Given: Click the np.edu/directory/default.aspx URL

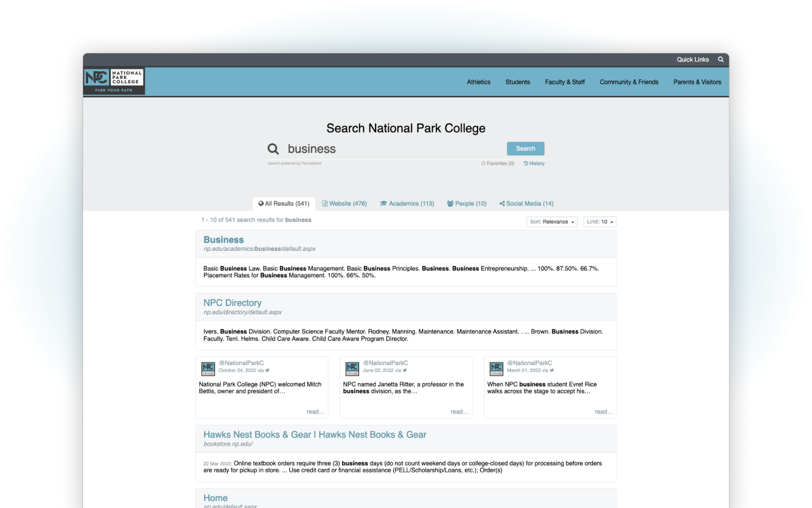Looking at the screenshot, I should (x=242, y=312).
